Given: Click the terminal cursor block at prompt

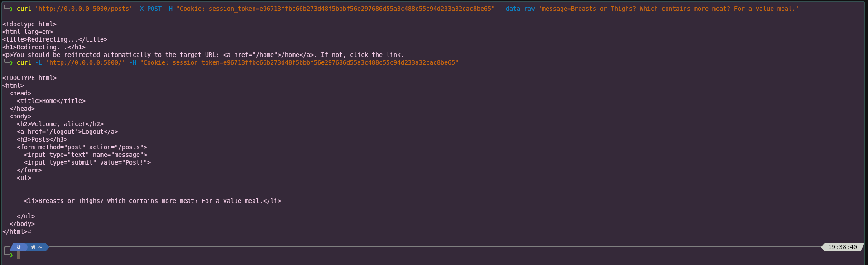Looking at the screenshot, I should [19, 255].
